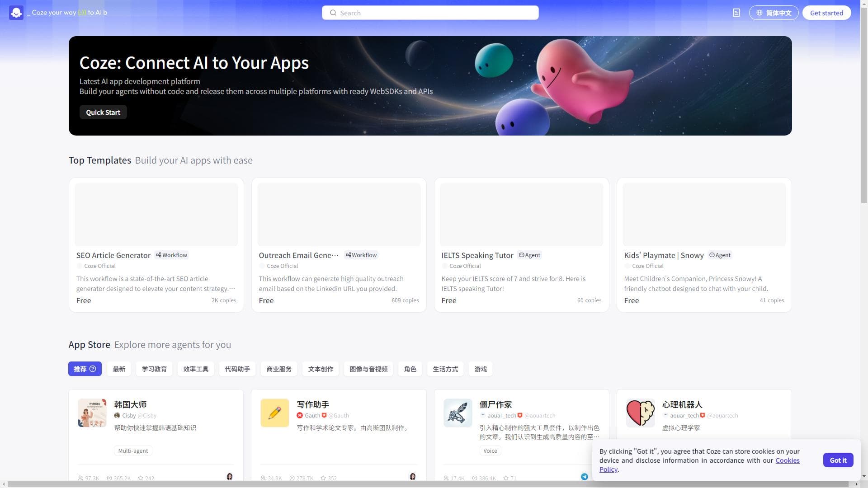Click the Got it cookie button
Viewport: 868px width, 488px height.
pos(838,460)
